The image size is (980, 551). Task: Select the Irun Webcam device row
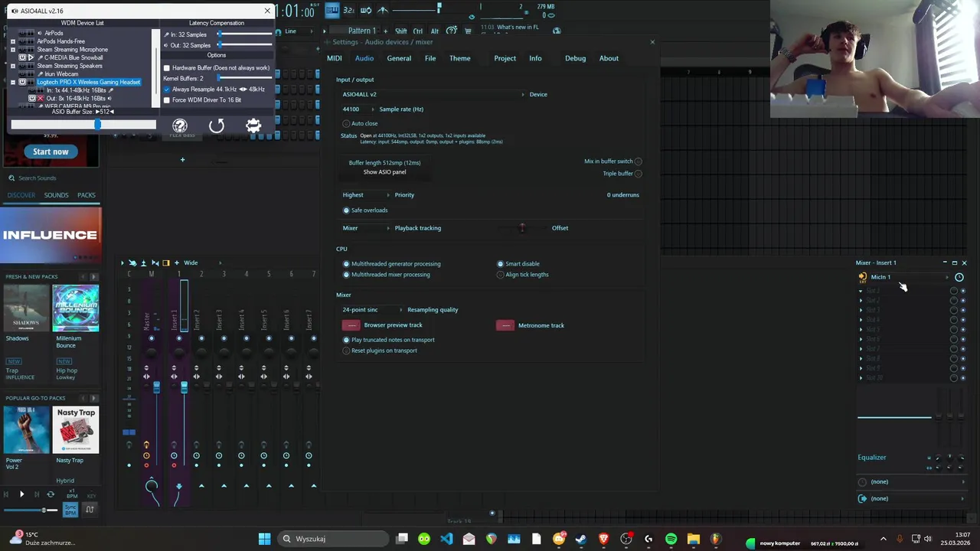pos(60,74)
